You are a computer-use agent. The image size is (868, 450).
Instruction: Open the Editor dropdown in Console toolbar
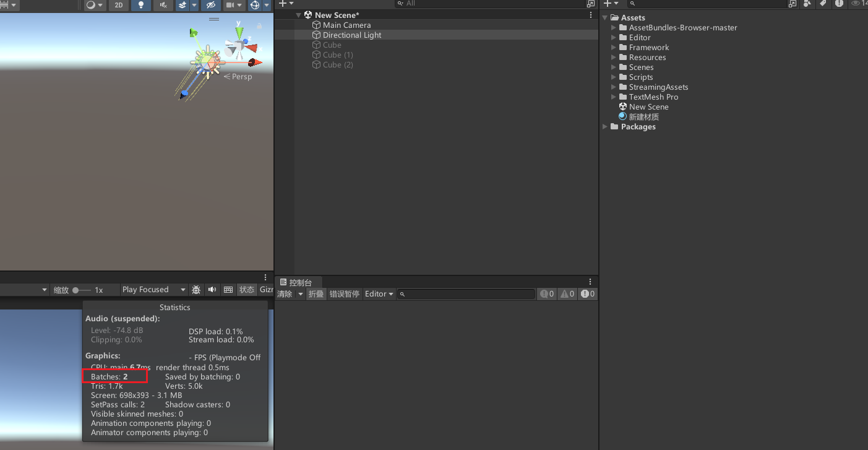click(379, 294)
